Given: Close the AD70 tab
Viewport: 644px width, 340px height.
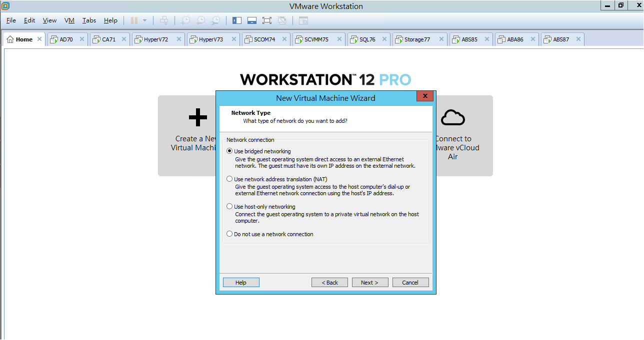Looking at the screenshot, I should 82,39.
